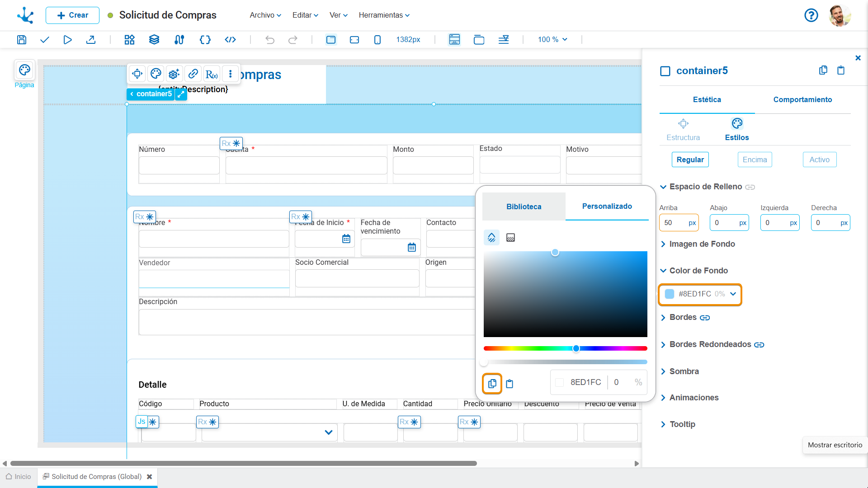Click the undo arrow icon

(x=270, y=40)
